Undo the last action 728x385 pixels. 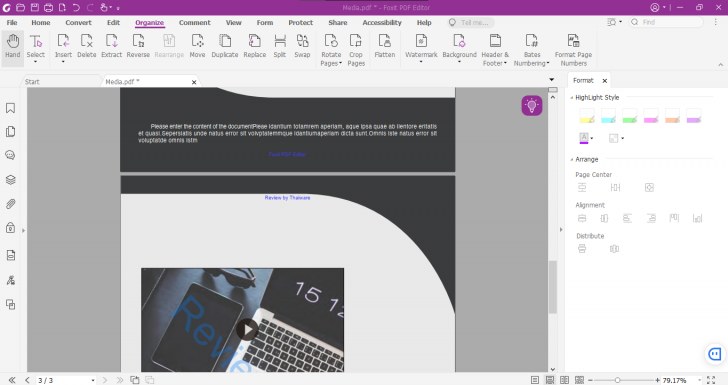(x=76, y=7)
